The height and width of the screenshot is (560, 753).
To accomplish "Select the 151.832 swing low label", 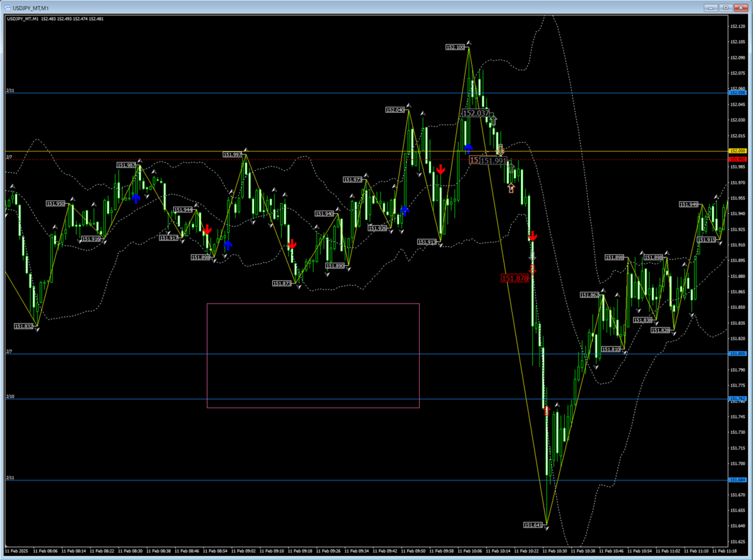I will [24, 326].
